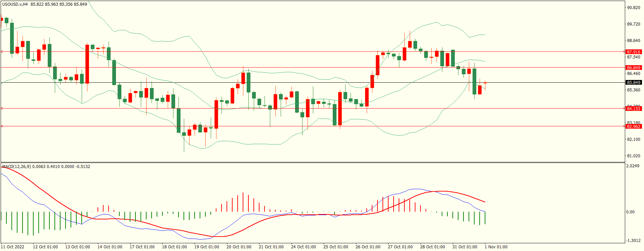Click the -1.3012 value on MACD scale

point(633,241)
